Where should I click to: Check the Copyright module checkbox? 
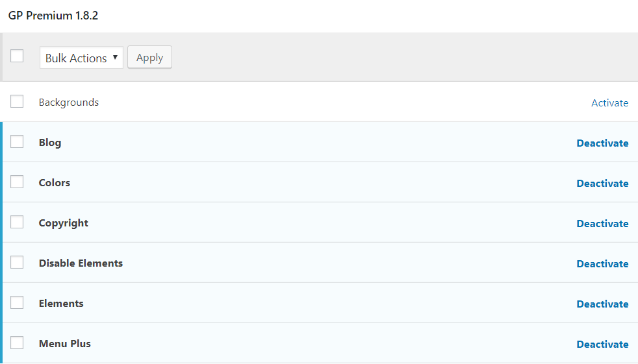[x=17, y=222]
